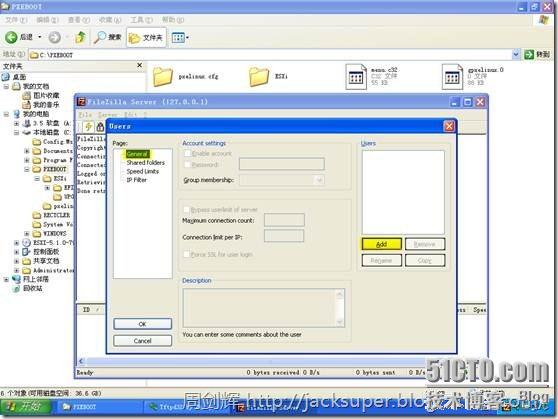Open the Tools menu in Explorer menu bar

tap(141, 20)
